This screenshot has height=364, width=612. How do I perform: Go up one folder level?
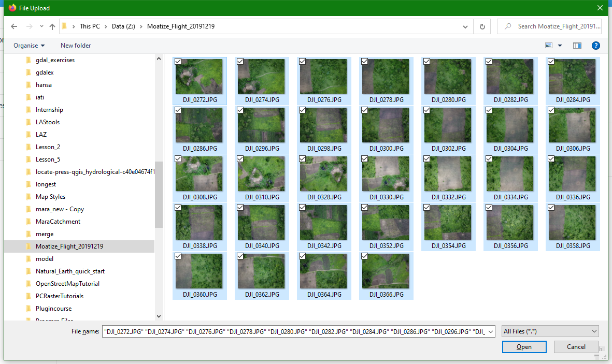[x=52, y=26]
